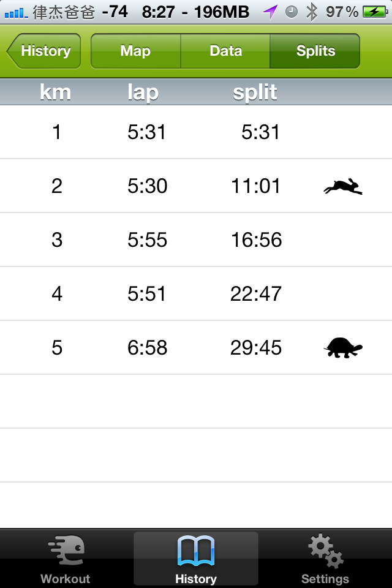The height and width of the screenshot is (588, 392).
Task: Tap the turtle slowest-lap icon
Action: pos(343,348)
